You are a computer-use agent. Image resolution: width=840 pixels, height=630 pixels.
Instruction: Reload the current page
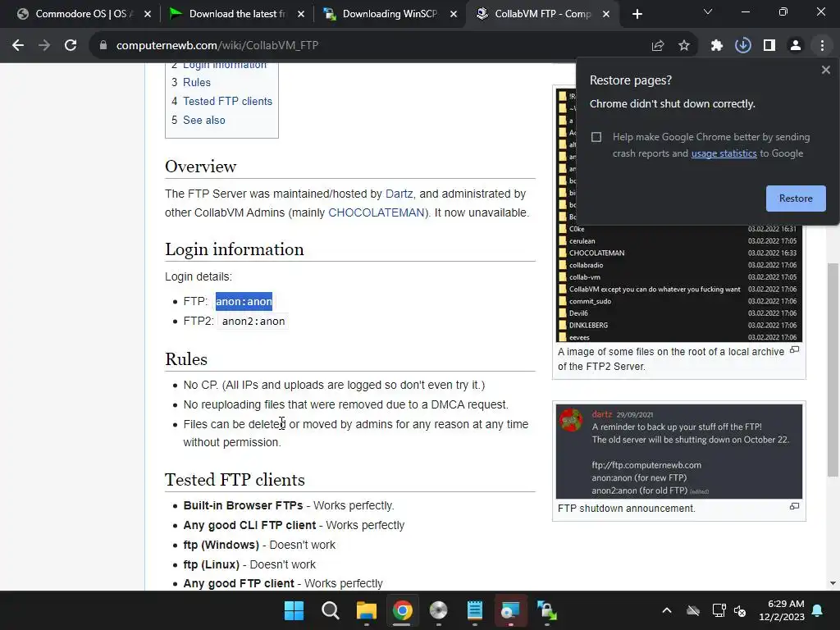tap(71, 46)
